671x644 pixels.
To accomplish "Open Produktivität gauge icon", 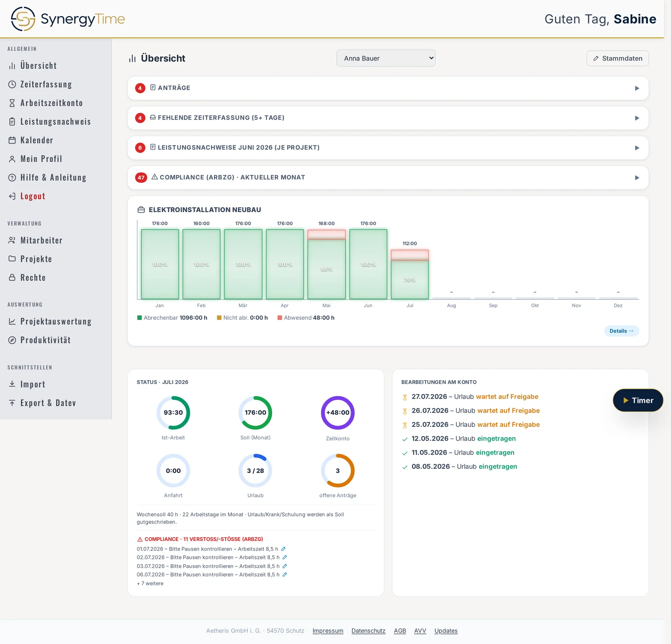I will pos(12,340).
